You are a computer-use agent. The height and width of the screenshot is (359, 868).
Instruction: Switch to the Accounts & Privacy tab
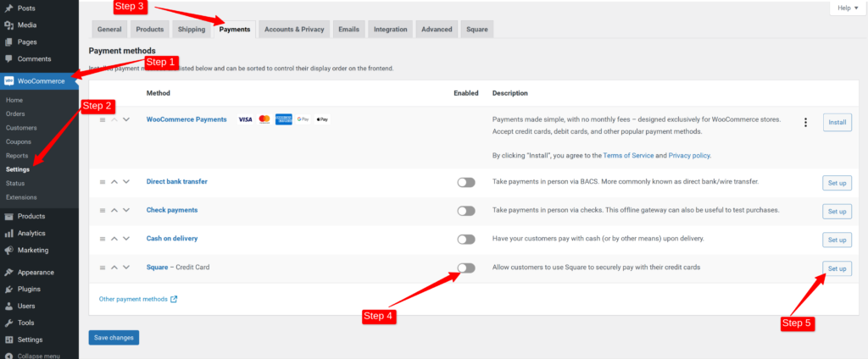tap(294, 30)
